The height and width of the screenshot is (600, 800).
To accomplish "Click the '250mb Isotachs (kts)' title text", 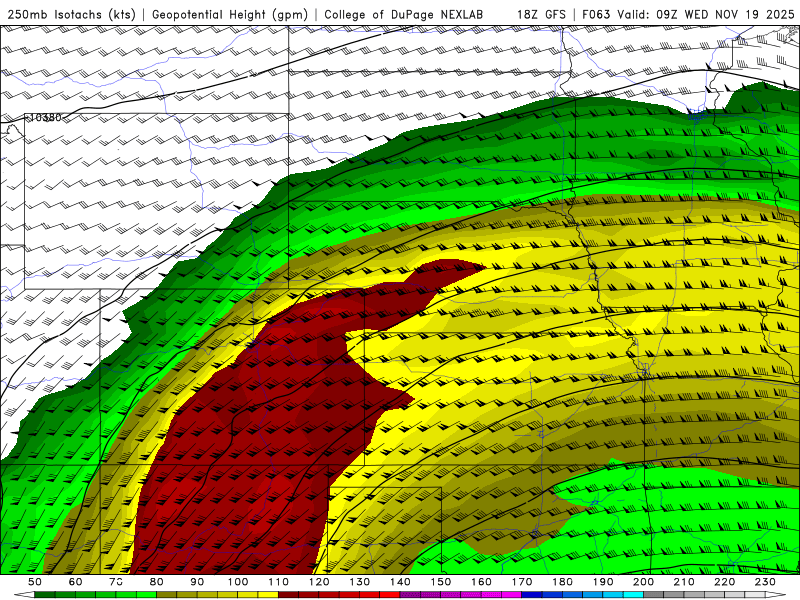I will (x=71, y=14).
